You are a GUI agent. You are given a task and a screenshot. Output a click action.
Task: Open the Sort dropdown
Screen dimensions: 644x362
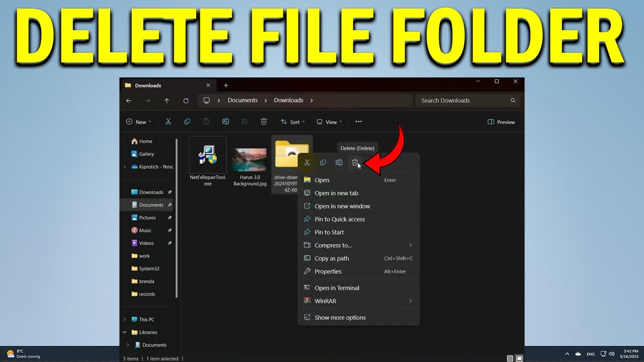coord(292,122)
